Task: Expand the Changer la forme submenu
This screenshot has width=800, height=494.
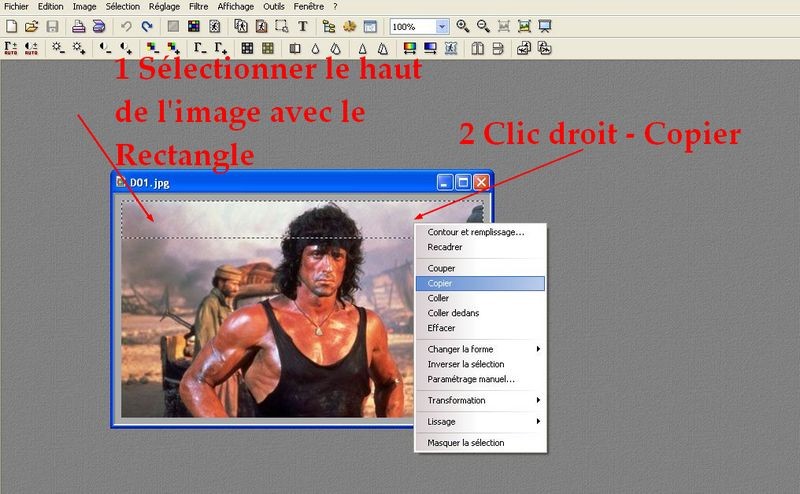Action: pos(482,349)
